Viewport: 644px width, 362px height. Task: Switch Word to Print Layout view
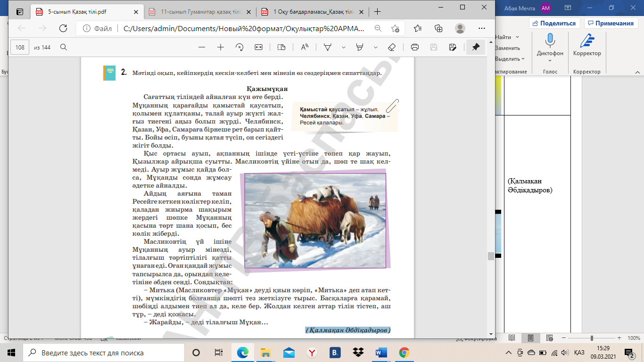click(x=530, y=338)
